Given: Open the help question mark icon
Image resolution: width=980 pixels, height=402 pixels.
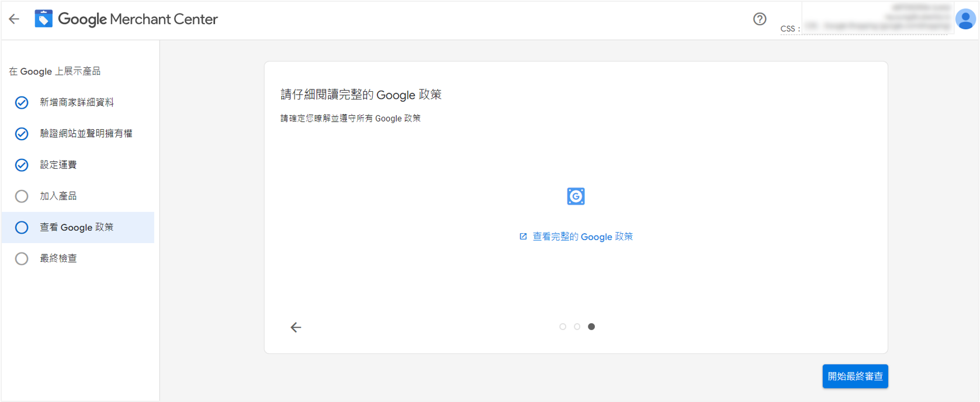Looking at the screenshot, I should [x=760, y=19].
